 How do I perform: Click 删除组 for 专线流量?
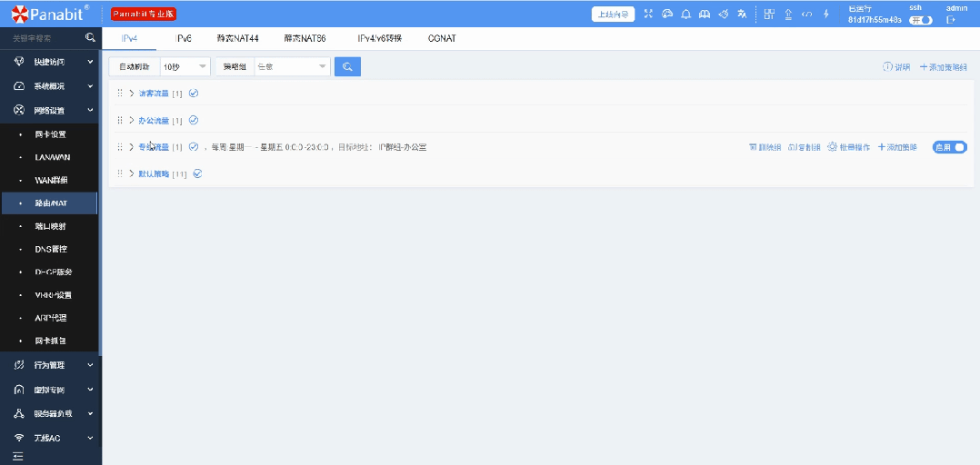click(x=765, y=147)
